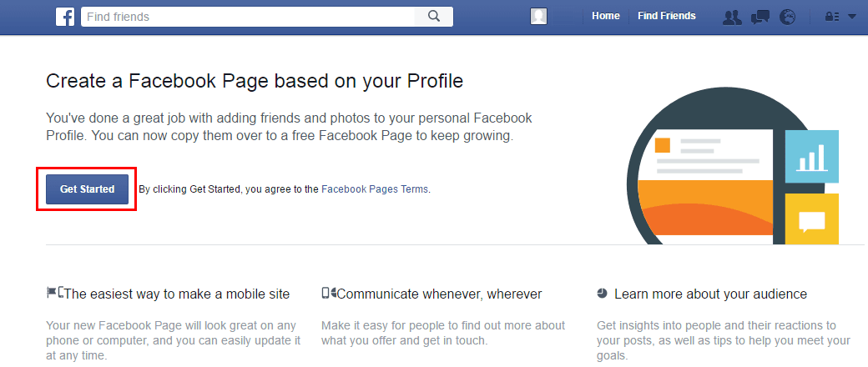The width and height of the screenshot is (868, 367).
Task: Click the yellow speech bubble tile
Action: 811,219
